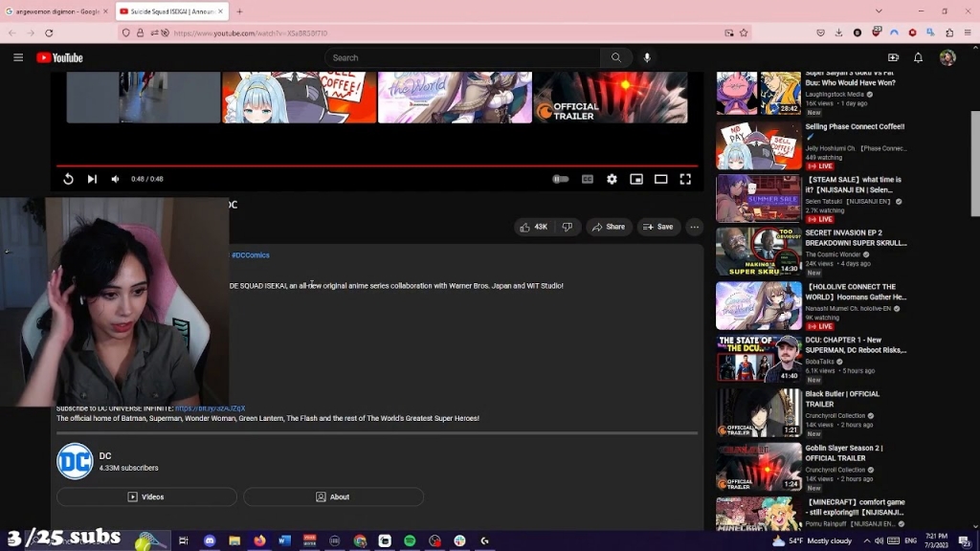
Task: Click the #DCComics hashtag link
Action: pos(251,254)
